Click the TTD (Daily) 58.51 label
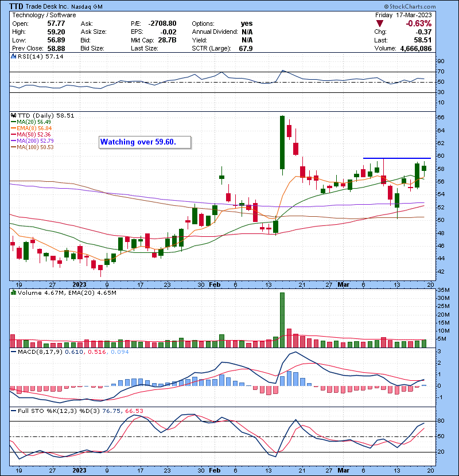459x476 pixels. click(46, 116)
